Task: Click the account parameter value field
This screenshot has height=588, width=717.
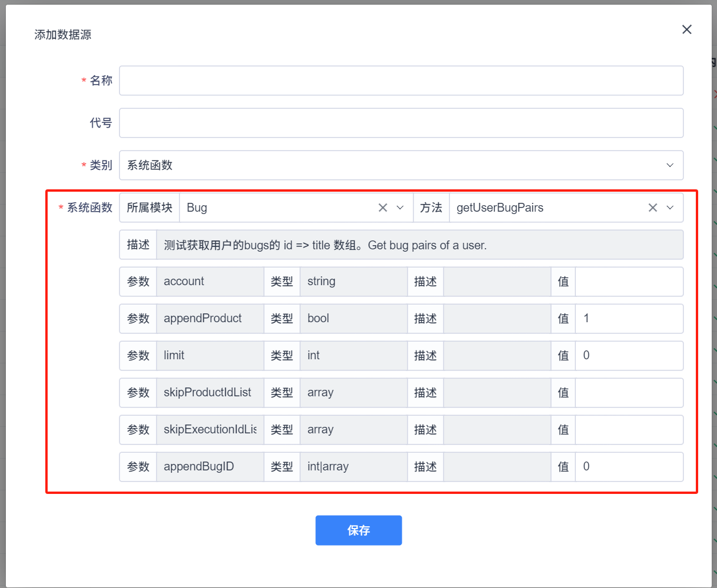Action: tap(629, 282)
